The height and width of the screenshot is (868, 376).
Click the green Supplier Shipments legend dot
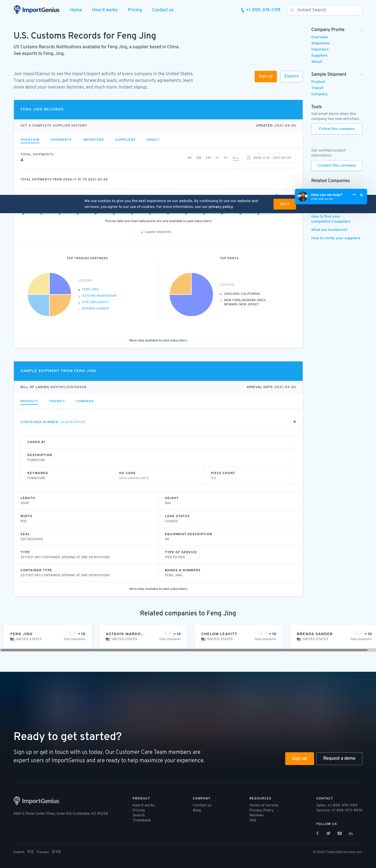click(x=142, y=232)
